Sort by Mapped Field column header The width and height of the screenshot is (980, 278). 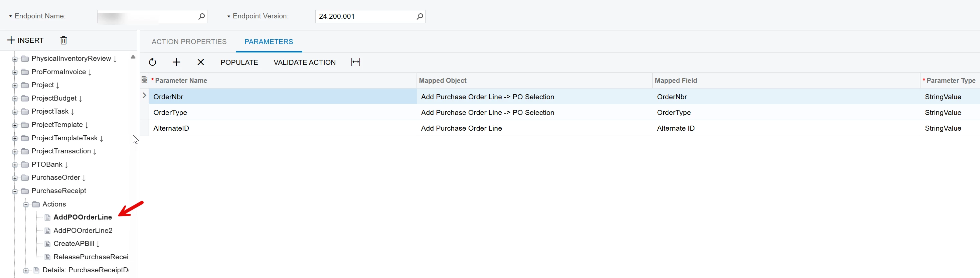point(786,81)
